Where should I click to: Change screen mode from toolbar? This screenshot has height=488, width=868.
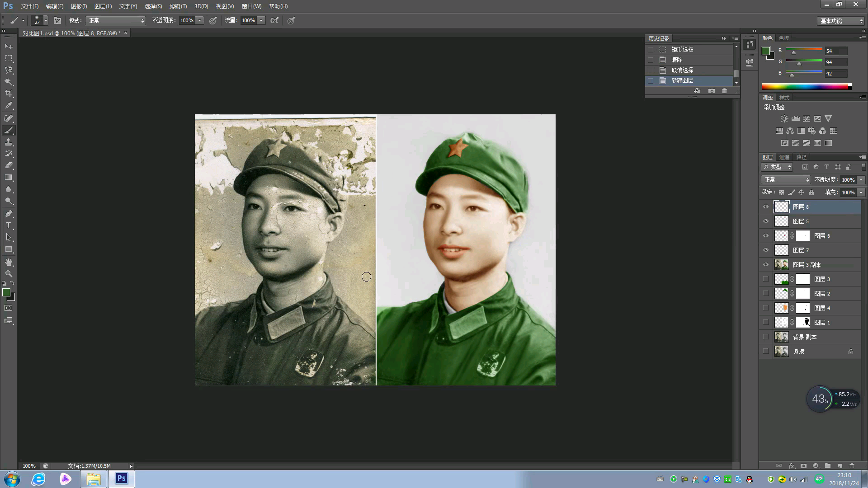(x=9, y=320)
